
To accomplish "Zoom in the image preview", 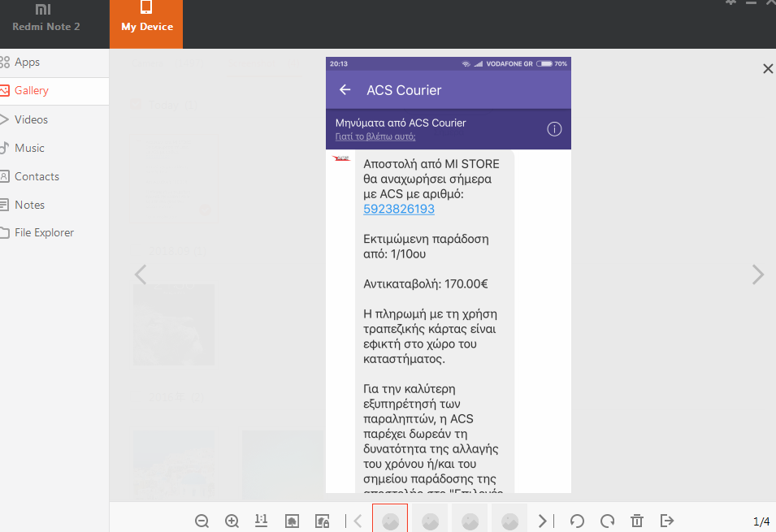I will 232,521.
